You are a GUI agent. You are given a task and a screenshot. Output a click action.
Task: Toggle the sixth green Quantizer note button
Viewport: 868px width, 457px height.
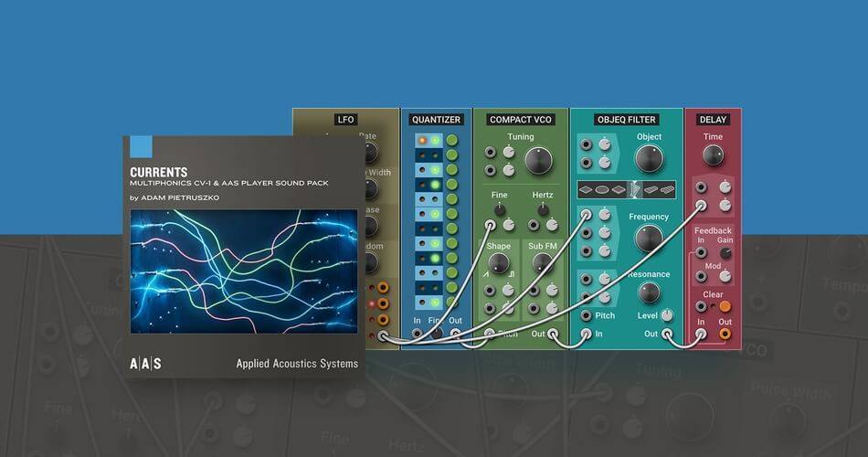(x=452, y=214)
